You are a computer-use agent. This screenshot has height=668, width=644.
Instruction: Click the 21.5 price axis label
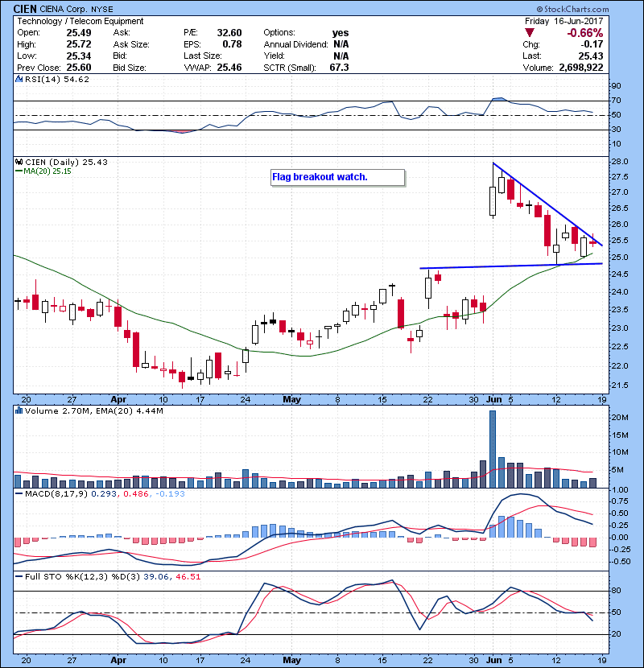tap(620, 386)
